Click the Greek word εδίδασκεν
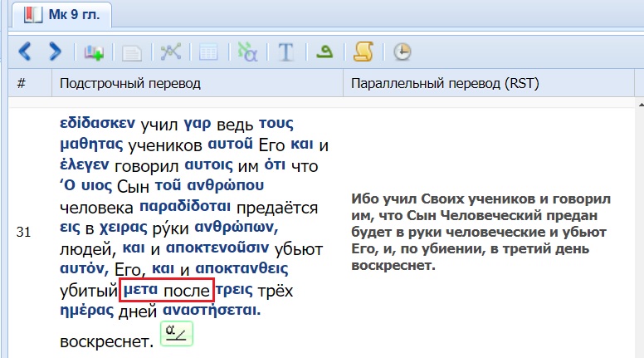The image size is (644, 358). [x=98, y=124]
